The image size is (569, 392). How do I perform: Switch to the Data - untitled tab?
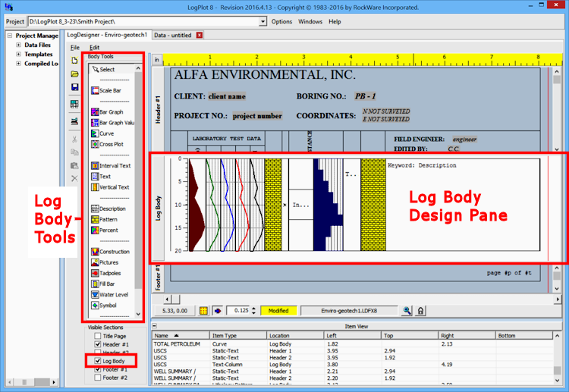click(172, 35)
